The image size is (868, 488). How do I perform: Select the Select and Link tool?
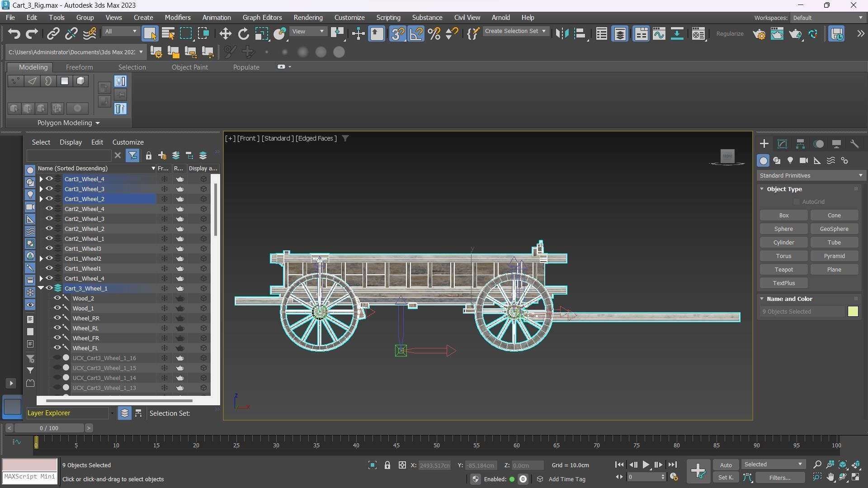click(53, 34)
